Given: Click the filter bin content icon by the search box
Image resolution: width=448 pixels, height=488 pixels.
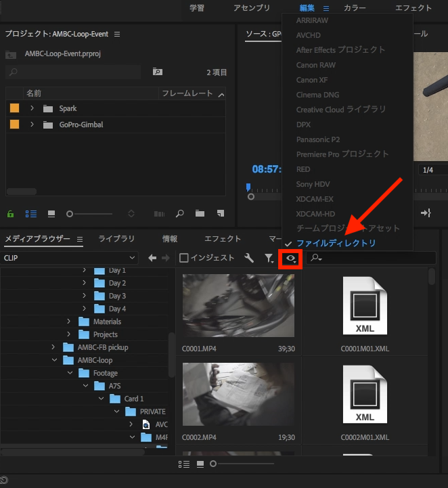Looking at the screenshot, I should coord(158,72).
